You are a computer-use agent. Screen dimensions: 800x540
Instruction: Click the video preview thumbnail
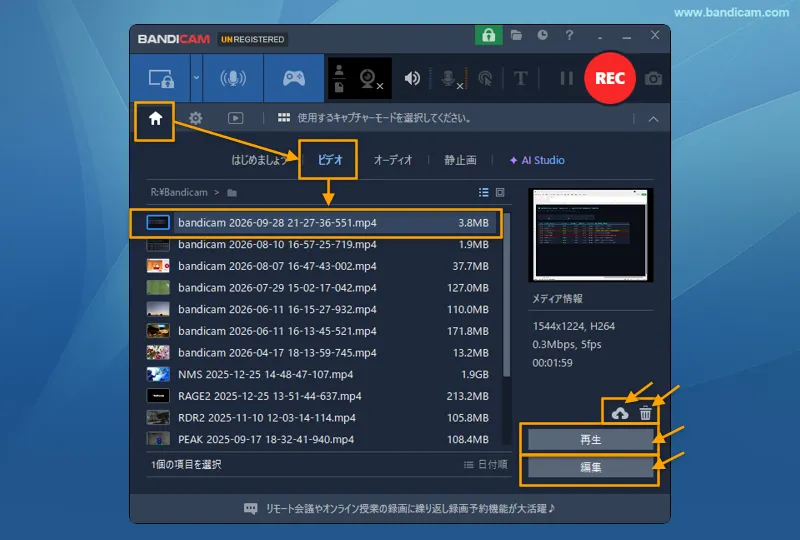click(590, 235)
